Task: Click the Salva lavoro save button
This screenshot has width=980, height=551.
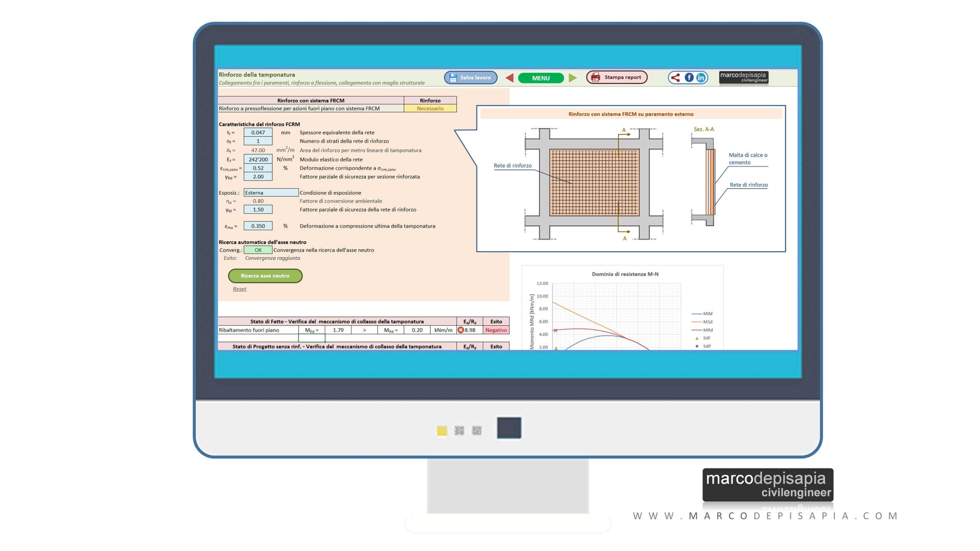Action: pyautogui.click(x=470, y=78)
